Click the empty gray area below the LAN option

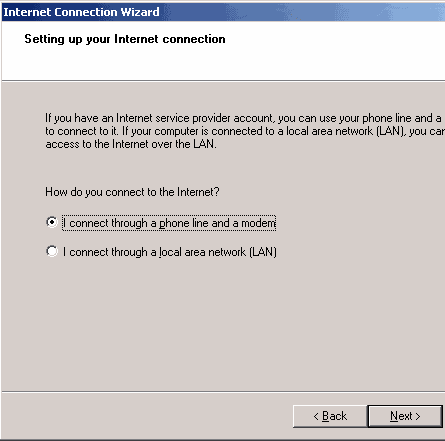(223, 323)
